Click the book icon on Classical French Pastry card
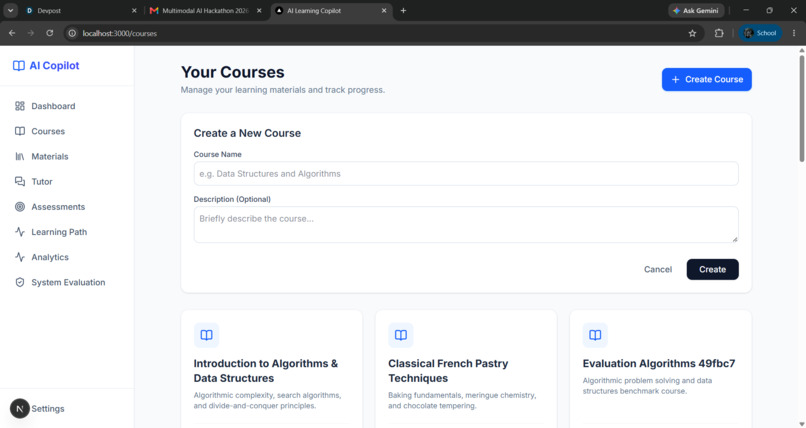 click(400, 335)
